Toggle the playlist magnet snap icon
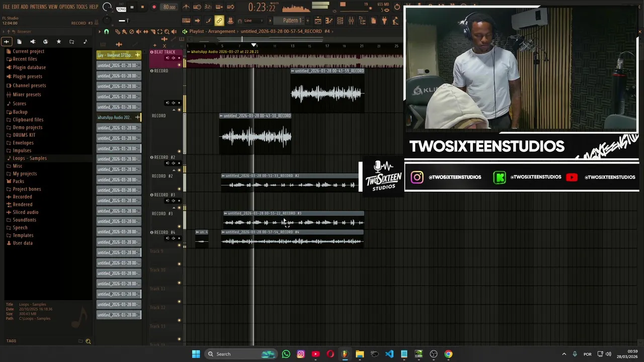 point(106,31)
